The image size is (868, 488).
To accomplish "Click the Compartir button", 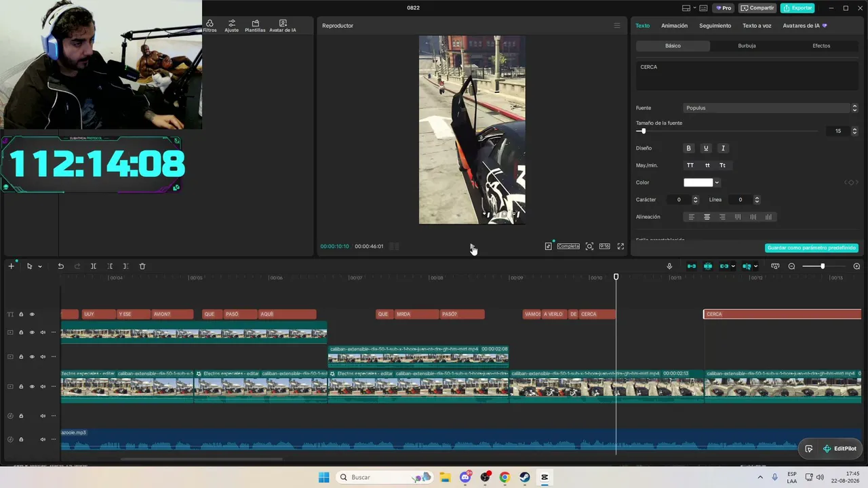I will [x=757, y=8].
